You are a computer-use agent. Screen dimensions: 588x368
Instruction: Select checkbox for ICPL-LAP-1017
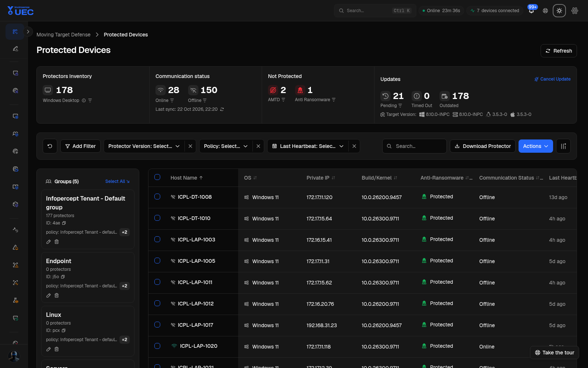click(x=157, y=325)
